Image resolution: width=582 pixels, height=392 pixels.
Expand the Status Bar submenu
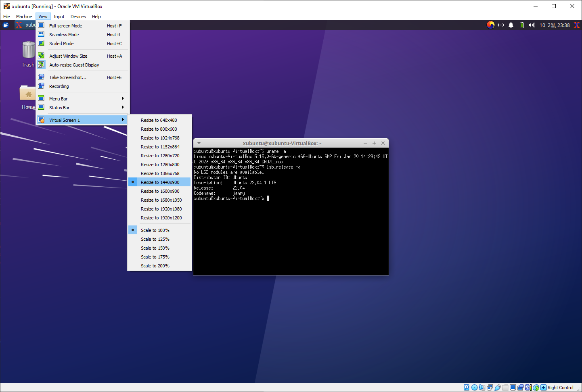(x=83, y=108)
